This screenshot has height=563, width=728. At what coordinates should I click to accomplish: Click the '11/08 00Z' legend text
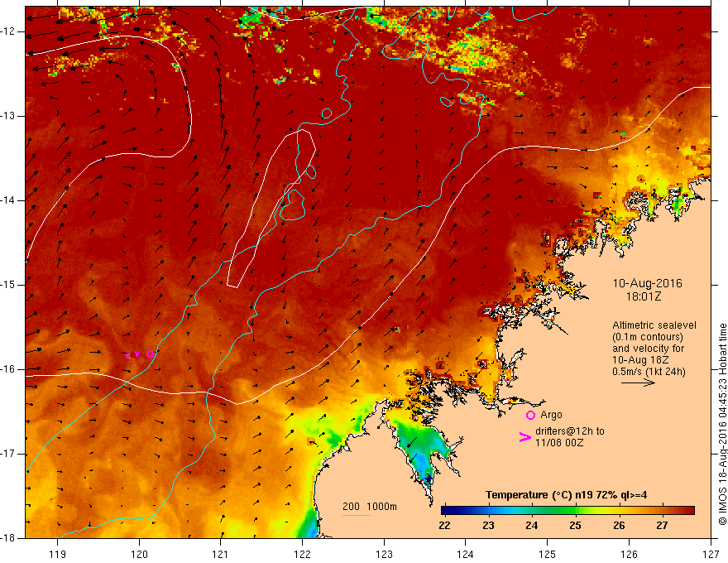tap(559, 443)
